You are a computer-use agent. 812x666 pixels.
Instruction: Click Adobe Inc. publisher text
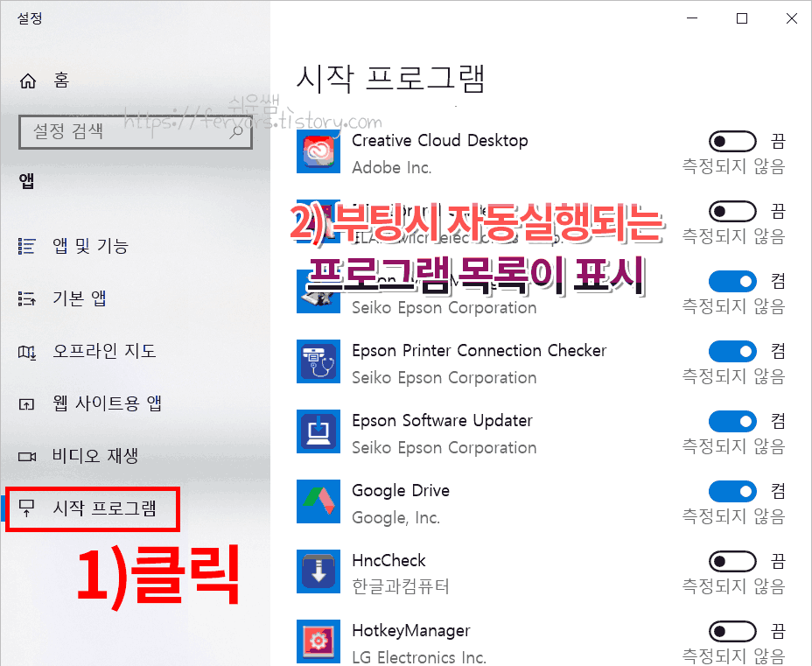click(391, 168)
